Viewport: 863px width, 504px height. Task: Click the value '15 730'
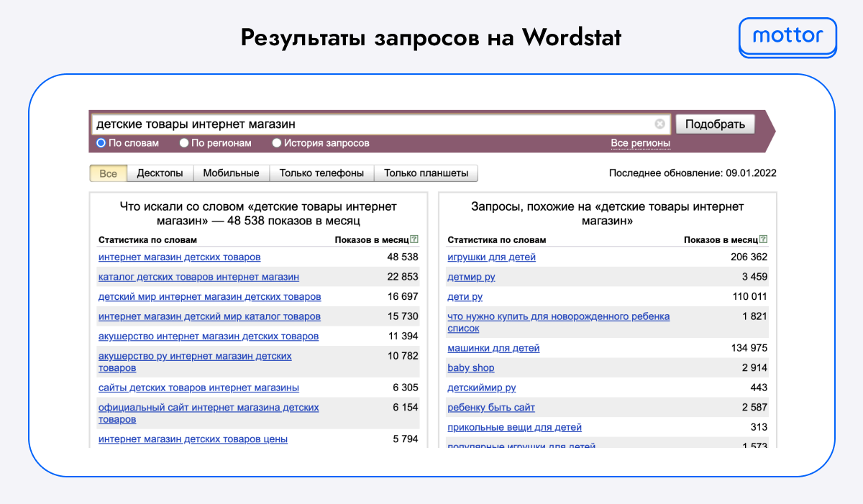click(403, 316)
